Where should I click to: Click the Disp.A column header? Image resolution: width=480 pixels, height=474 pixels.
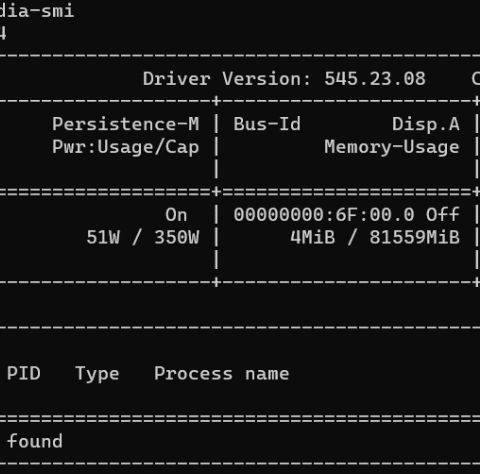[x=426, y=124]
